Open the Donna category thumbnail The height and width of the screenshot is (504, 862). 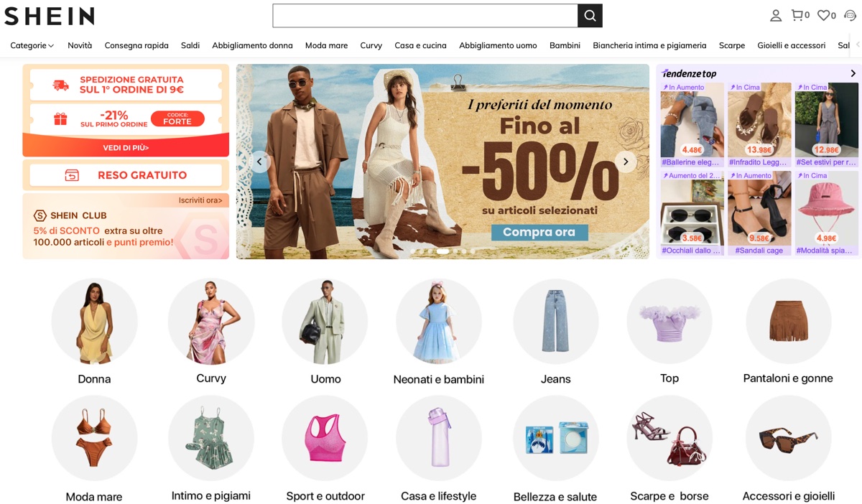pos(93,322)
